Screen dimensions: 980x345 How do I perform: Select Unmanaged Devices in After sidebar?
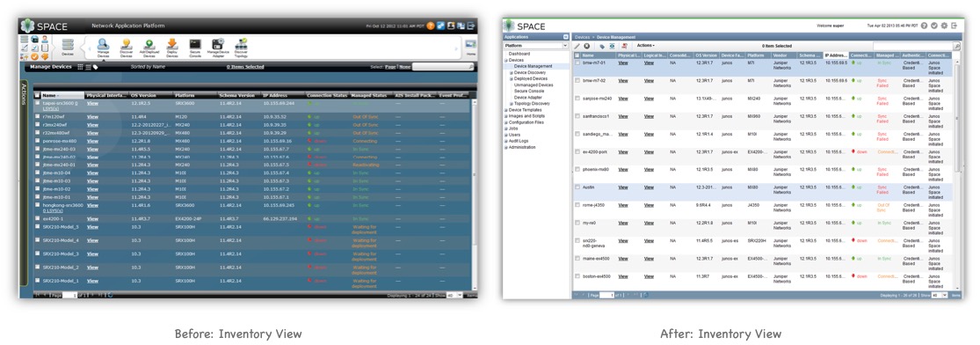[534, 85]
